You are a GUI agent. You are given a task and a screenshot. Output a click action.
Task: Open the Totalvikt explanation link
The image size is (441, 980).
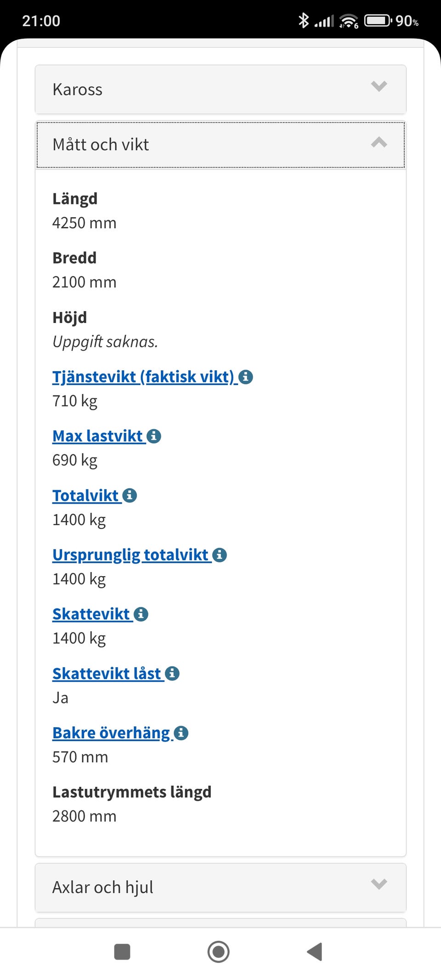click(86, 496)
